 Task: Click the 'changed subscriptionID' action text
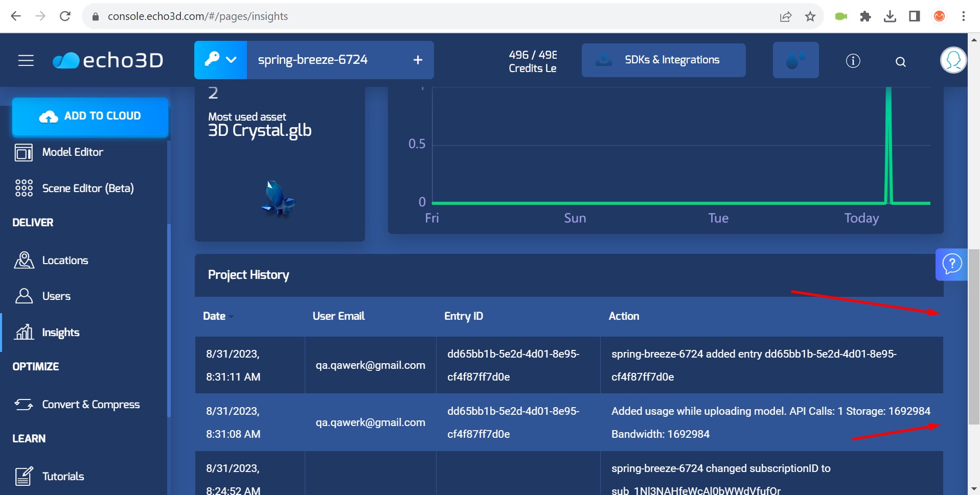click(x=721, y=480)
